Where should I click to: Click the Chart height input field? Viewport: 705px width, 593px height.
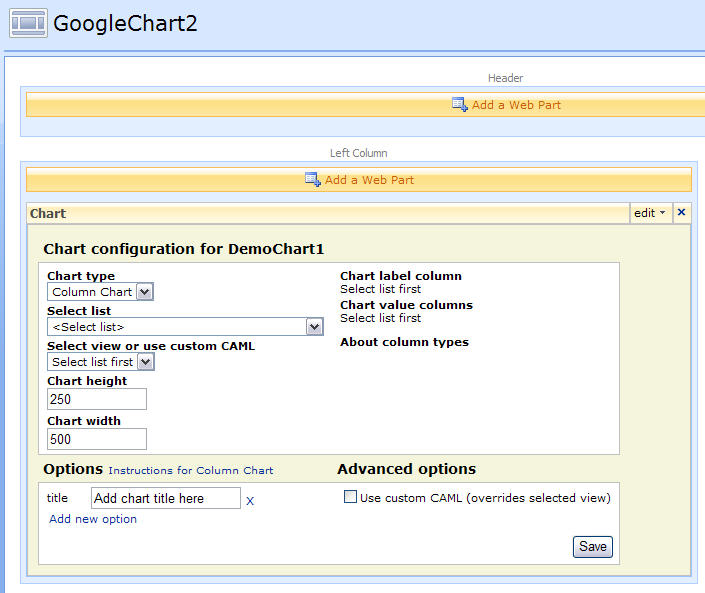(x=97, y=399)
